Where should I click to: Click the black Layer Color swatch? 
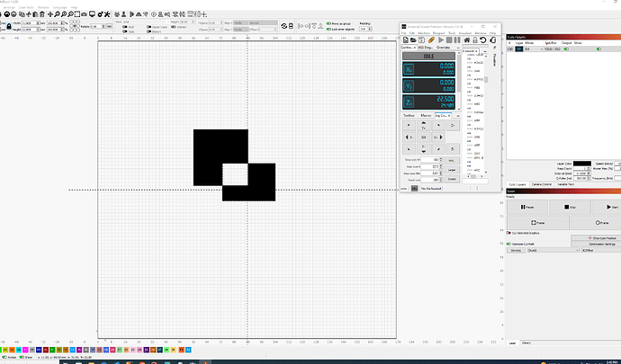[582, 164]
